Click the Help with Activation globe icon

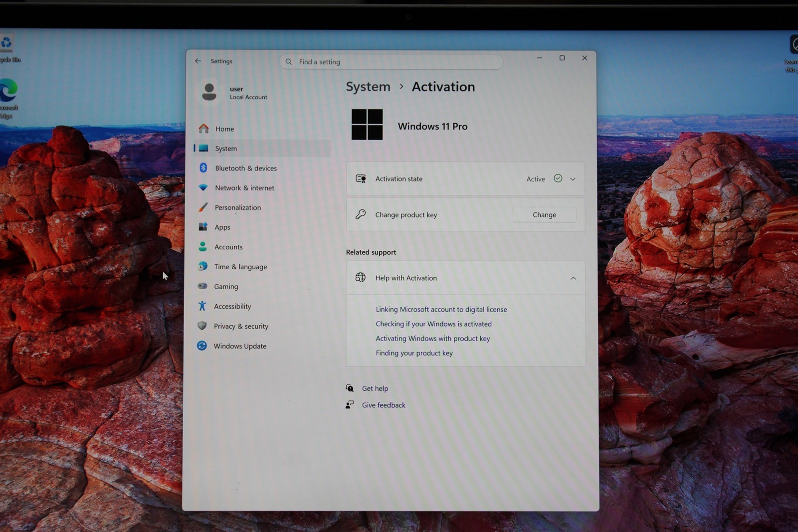pyautogui.click(x=360, y=278)
